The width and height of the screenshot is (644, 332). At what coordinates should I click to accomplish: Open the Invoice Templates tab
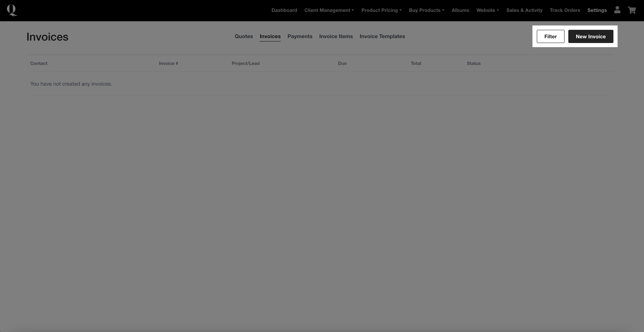(382, 36)
